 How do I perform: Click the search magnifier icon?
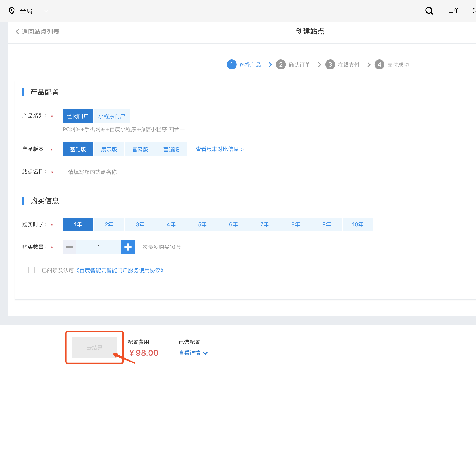(x=429, y=11)
